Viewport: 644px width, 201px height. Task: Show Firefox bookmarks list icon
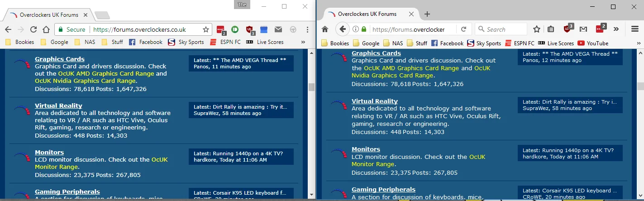click(551, 29)
